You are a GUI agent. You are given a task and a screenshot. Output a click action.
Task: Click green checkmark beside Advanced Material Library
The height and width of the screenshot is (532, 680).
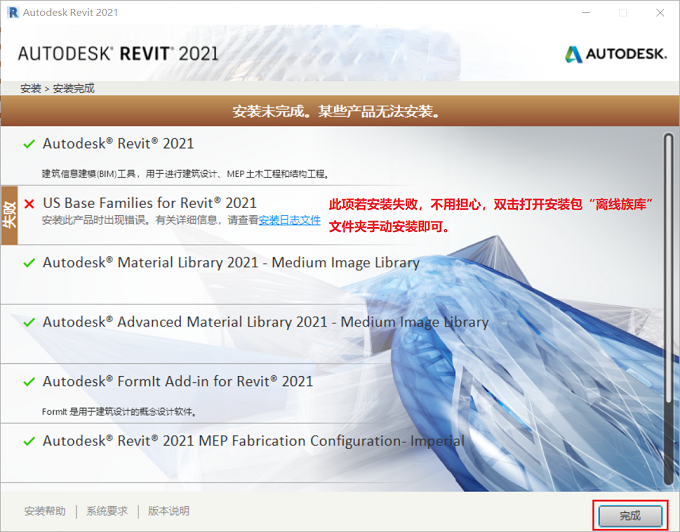(x=29, y=322)
